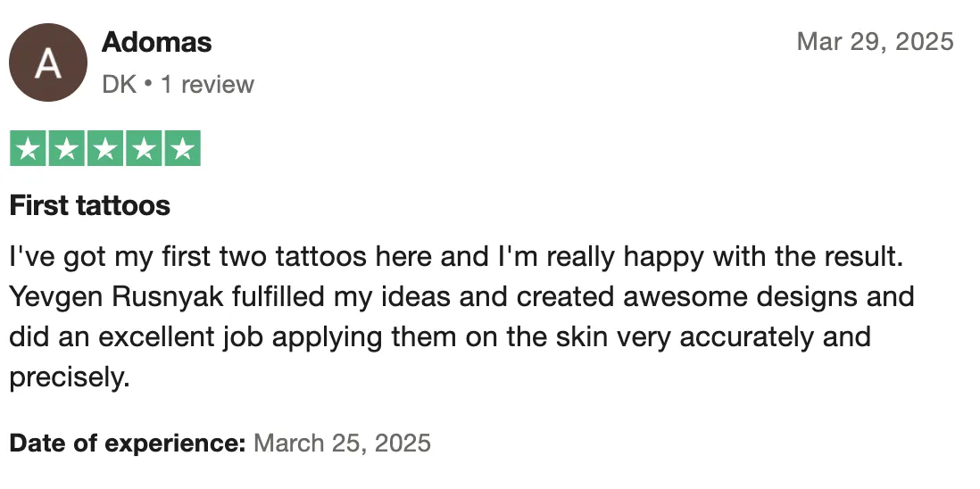Click the first line of the review text
Image resolution: width=980 pixels, height=489 pixels.
[x=456, y=257]
